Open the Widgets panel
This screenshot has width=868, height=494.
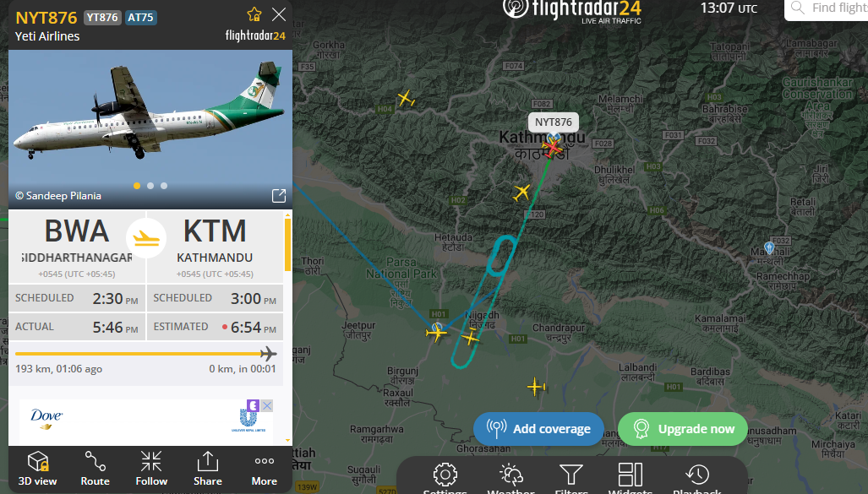631,478
